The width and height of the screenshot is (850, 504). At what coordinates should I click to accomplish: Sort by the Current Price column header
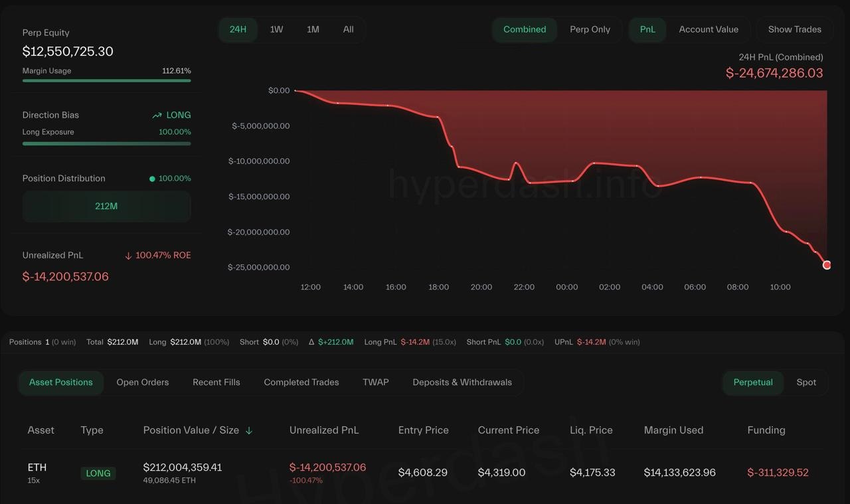coord(509,430)
